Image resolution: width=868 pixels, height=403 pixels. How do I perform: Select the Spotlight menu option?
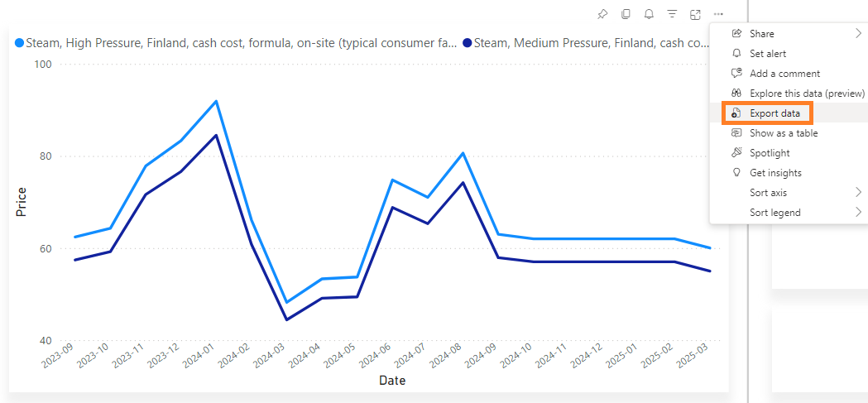pos(770,153)
